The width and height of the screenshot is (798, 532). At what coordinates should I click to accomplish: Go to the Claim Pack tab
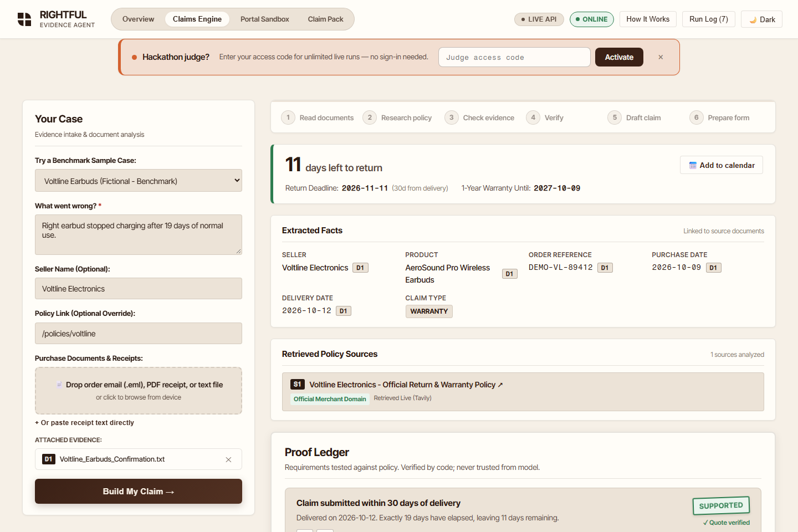click(x=326, y=19)
